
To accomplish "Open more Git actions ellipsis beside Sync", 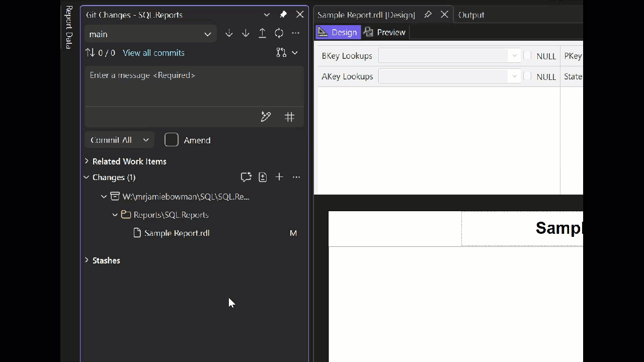I will 296,34.
